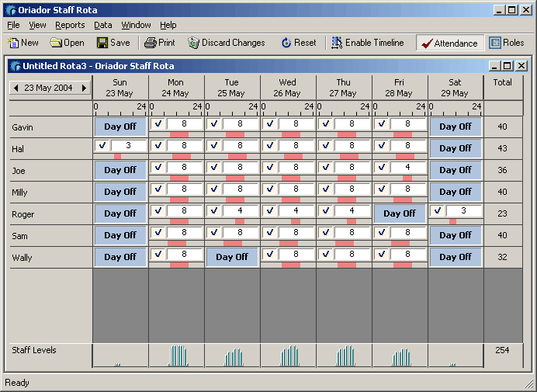Select the Joe staff row name
The width and height of the screenshot is (537, 392).
[x=19, y=171]
